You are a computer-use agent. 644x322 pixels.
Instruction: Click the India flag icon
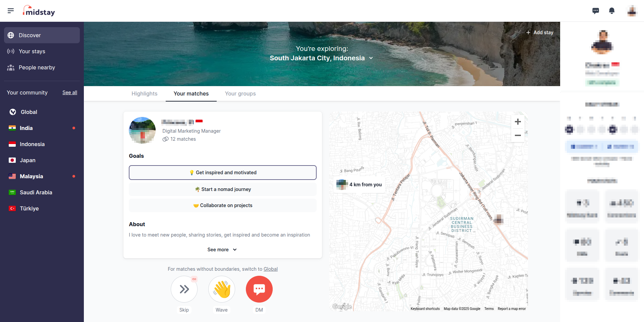pyautogui.click(x=12, y=128)
